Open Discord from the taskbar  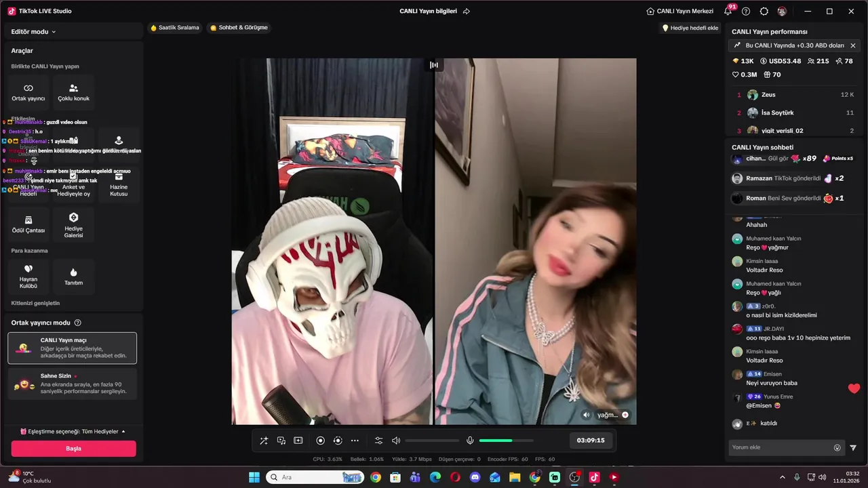coord(475,477)
